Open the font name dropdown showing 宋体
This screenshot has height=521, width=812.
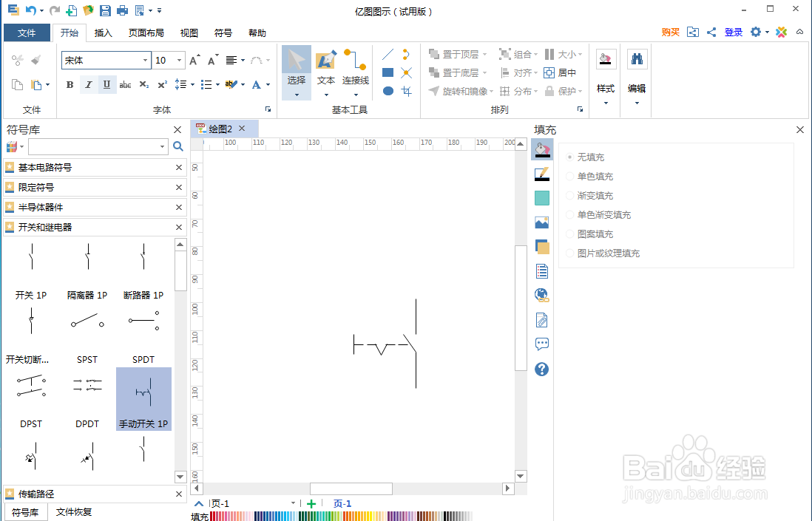point(145,61)
